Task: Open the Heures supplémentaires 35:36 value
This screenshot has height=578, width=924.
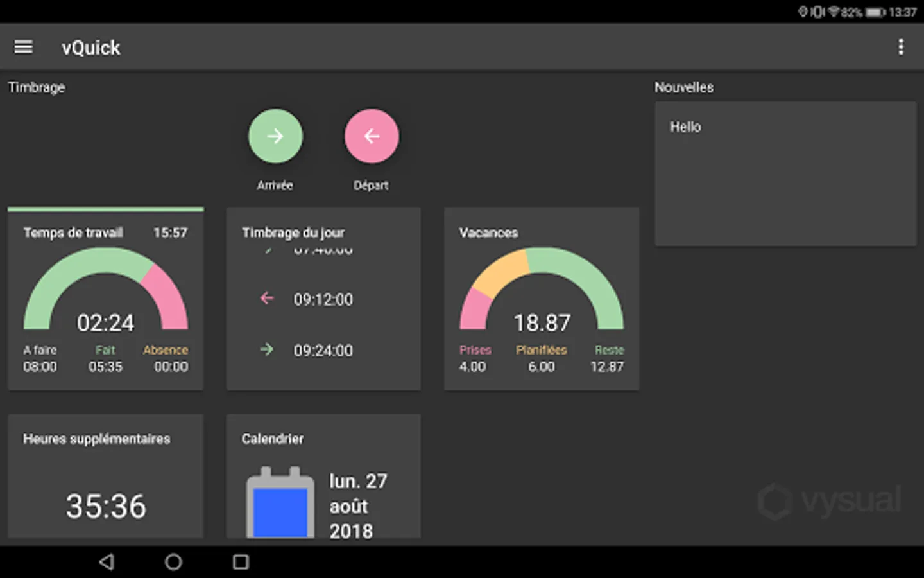Action: (x=106, y=506)
